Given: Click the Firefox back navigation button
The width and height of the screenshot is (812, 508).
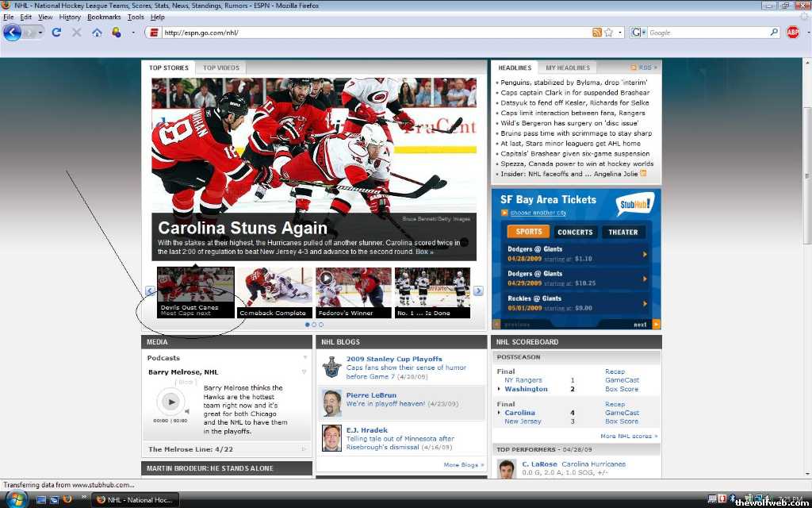Looking at the screenshot, I should point(12,33).
